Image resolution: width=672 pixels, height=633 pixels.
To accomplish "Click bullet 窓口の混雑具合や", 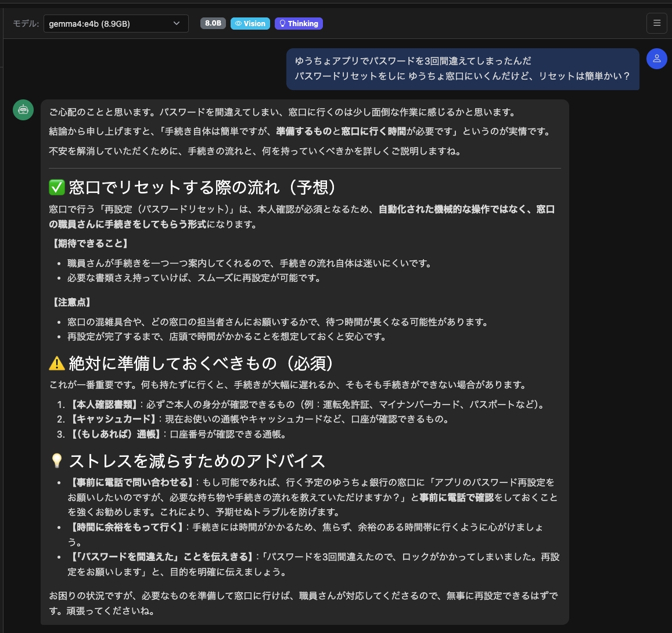I will tap(278, 322).
